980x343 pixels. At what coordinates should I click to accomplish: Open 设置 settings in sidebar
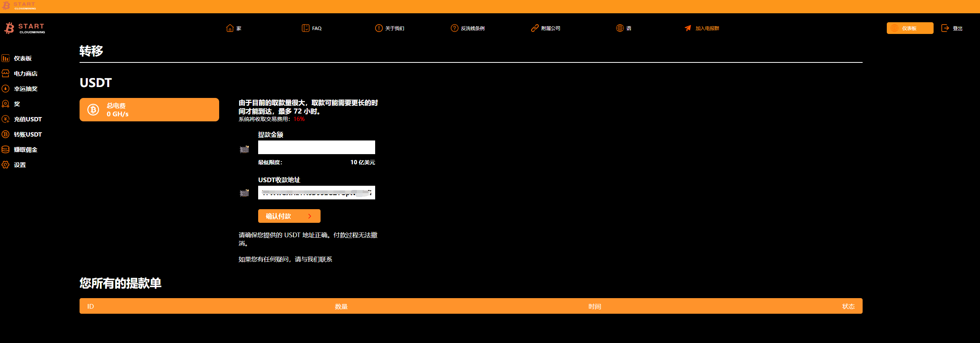[x=19, y=165]
